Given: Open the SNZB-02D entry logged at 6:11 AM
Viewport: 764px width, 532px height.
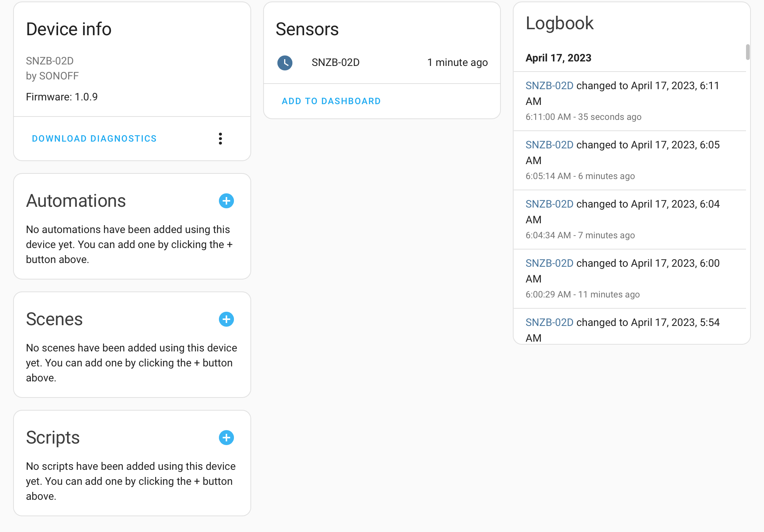Looking at the screenshot, I should (x=549, y=85).
